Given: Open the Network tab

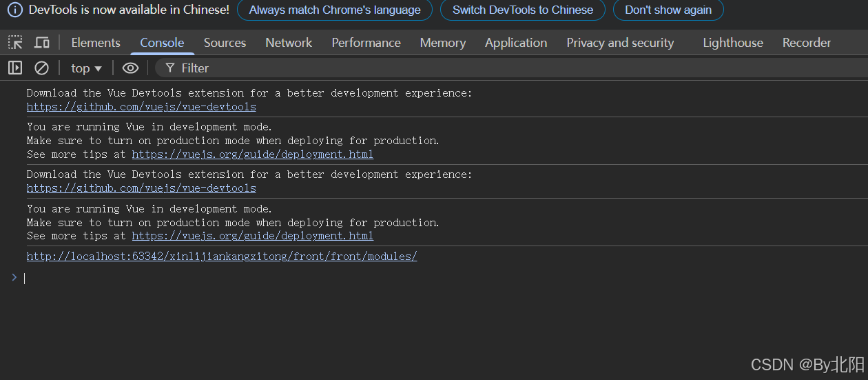Looking at the screenshot, I should tap(289, 43).
